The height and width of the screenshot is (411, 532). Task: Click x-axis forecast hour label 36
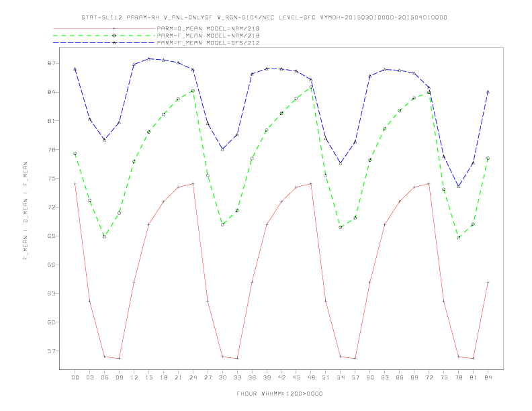[x=252, y=377]
